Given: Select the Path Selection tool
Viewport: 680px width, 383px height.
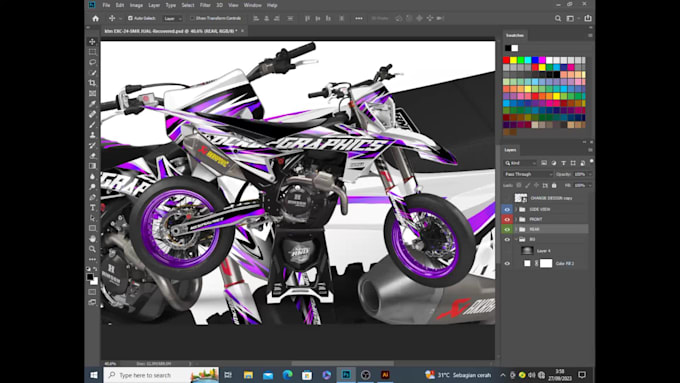Looking at the screenshot, I should (x=92, y=218).
